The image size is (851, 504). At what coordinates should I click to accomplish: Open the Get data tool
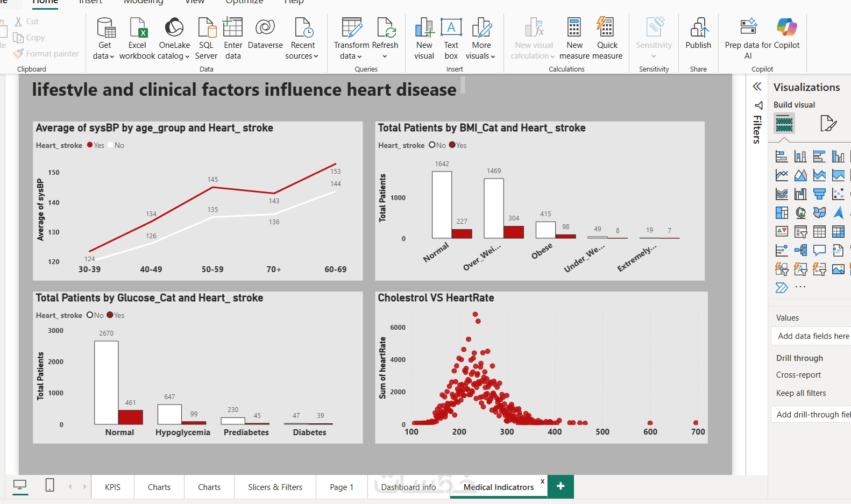tap(104, 38)
